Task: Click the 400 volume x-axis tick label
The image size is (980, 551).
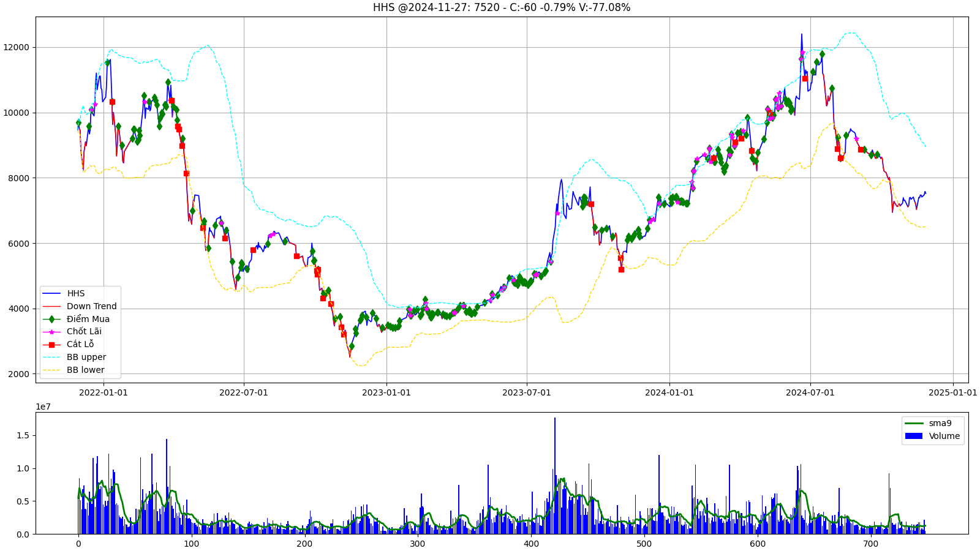Action: click(x=531, y=544)
